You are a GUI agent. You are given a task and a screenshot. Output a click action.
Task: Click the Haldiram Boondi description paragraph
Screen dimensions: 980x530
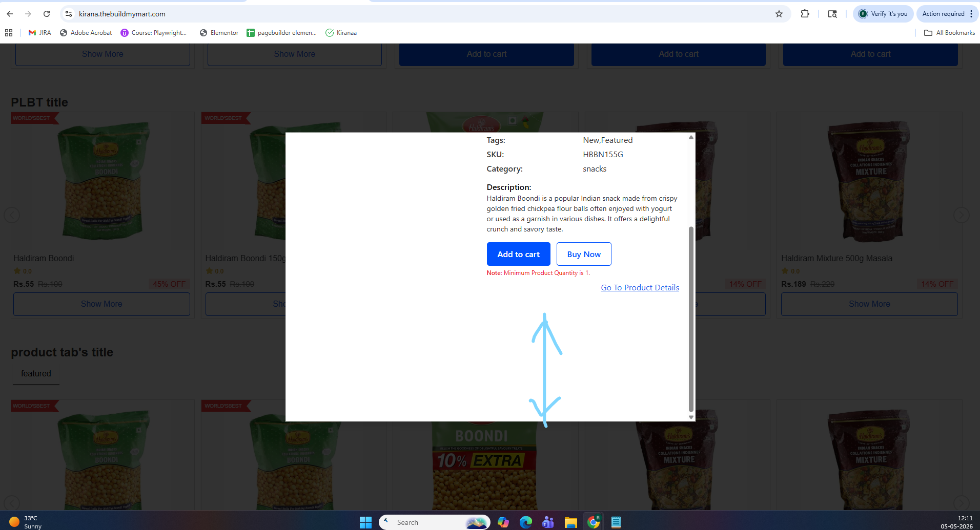coord(582,214)
